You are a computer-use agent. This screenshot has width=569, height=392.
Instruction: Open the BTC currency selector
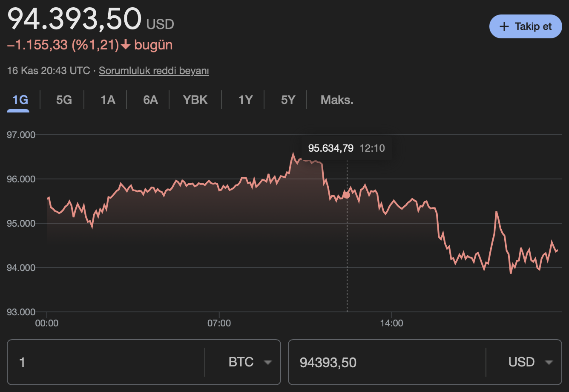pyautogui.click(x=251, y=362)
